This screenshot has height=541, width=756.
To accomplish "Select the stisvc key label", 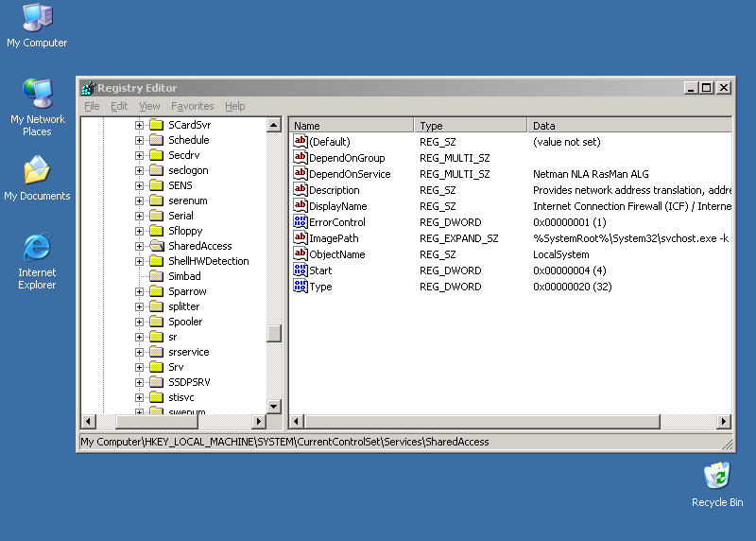I will pos(181,397).
